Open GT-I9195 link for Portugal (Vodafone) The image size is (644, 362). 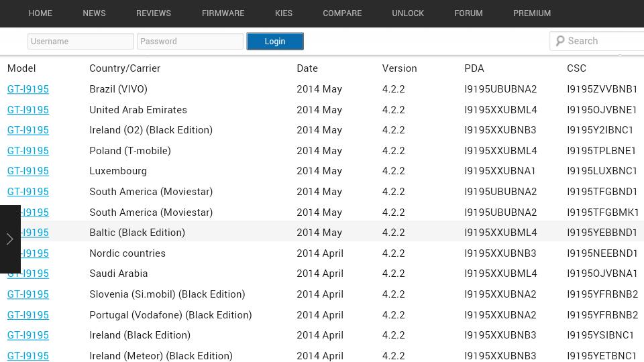tap(28, 315)
